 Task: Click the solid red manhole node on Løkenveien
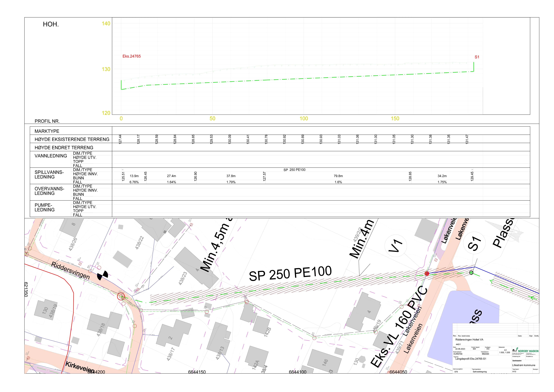[x=427, y=274]
